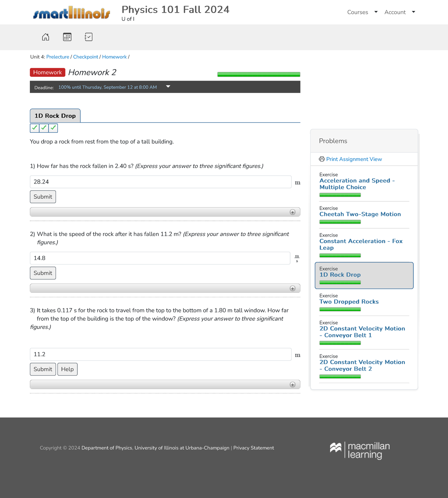Open the Account dropdown menu
Viewport: 448px width, 498px height.
[399, 12]
